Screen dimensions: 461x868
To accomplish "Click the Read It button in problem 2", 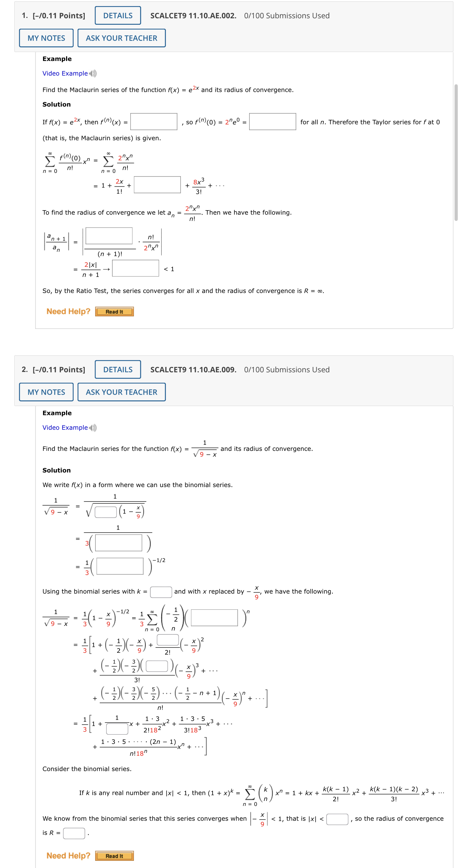I will pyautogui.click(x=114, y=856).
